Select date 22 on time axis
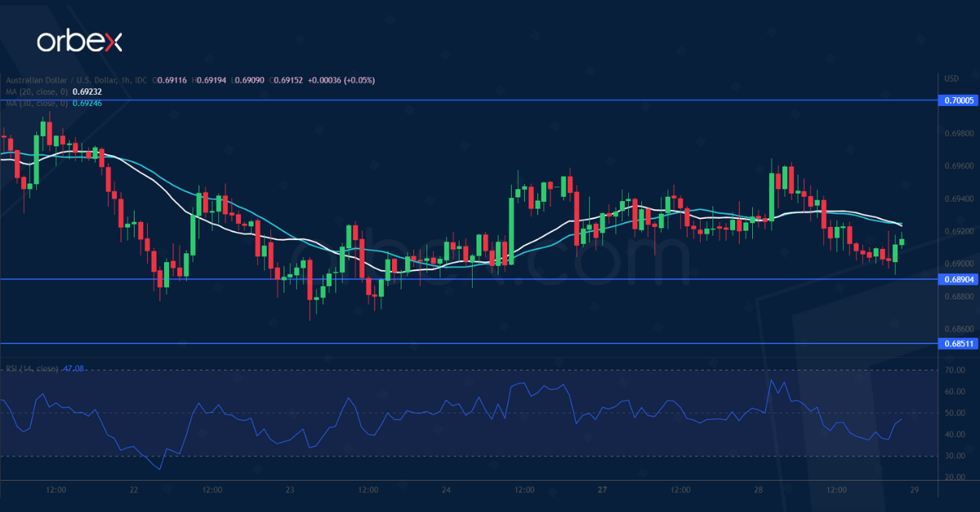 pyautogui.click(x=133, y=490)
